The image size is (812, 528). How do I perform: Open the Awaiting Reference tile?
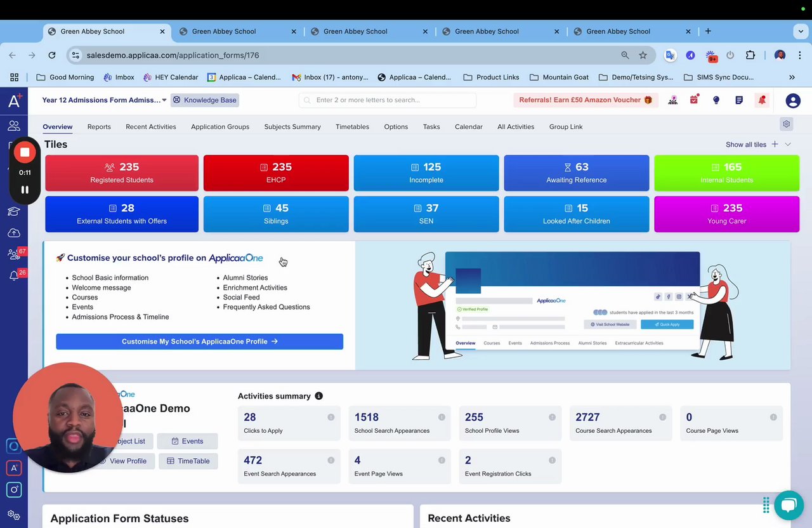pos(577,173)
